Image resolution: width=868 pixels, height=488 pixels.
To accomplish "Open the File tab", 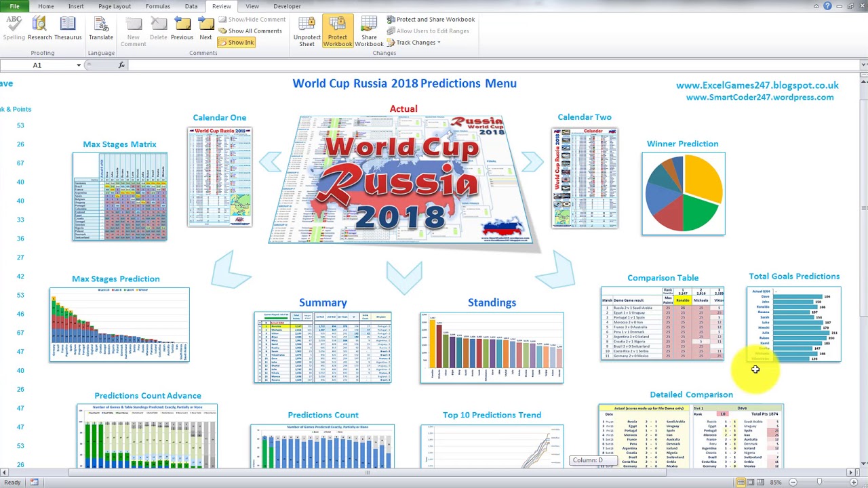I will click(x=14, y=6).
